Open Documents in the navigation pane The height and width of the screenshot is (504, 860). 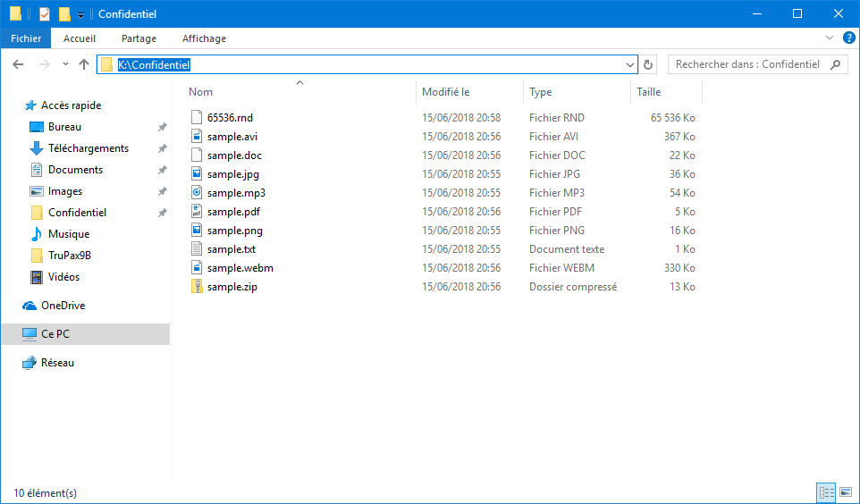(75, 170)
